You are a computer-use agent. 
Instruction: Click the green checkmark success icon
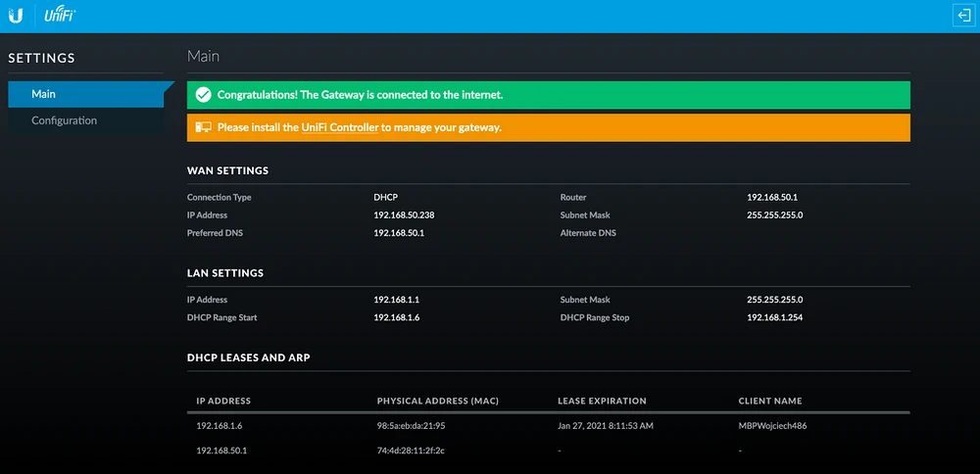pyautogui.click(x=203, y=95)
